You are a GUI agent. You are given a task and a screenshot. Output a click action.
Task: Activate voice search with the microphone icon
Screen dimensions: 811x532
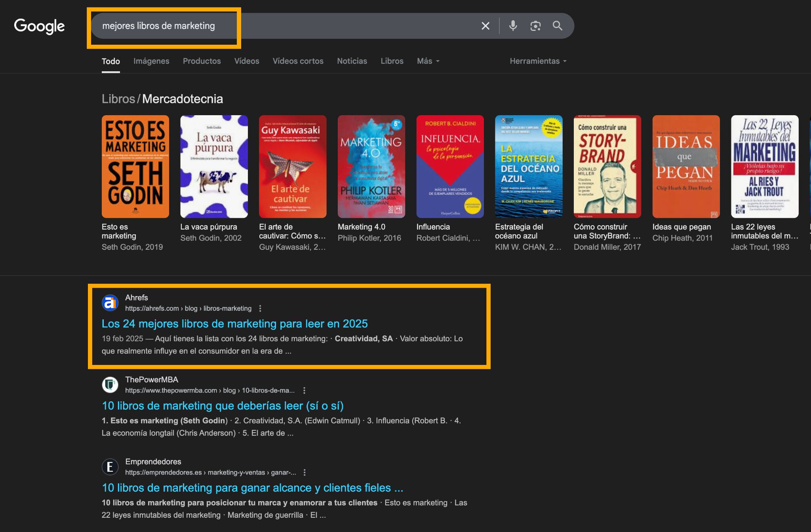[513, 26]
